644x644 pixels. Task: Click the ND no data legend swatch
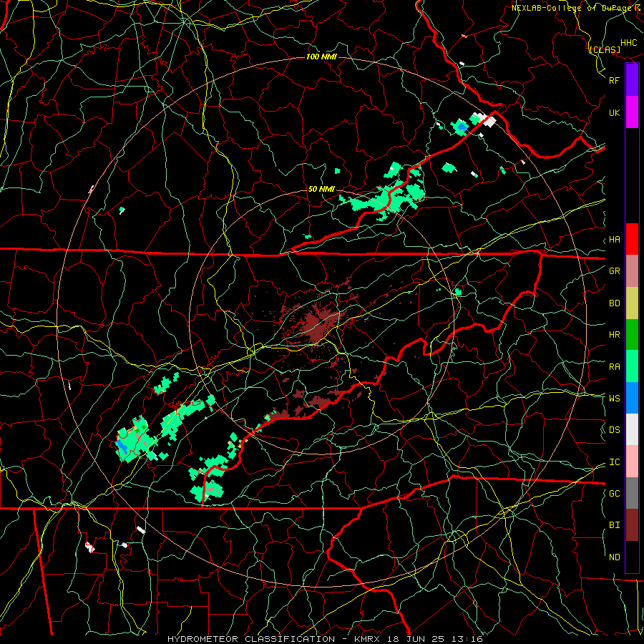(x=632, y=557)
